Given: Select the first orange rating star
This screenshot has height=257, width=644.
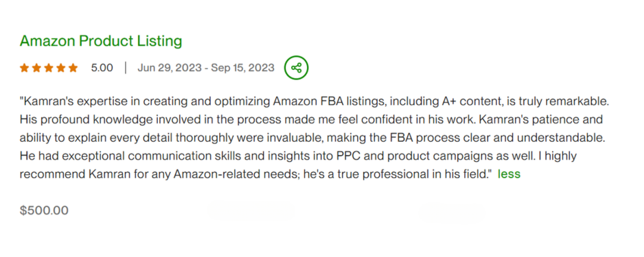Looking at the screenshot, I should pyautogui.click(x=24, y=68).
